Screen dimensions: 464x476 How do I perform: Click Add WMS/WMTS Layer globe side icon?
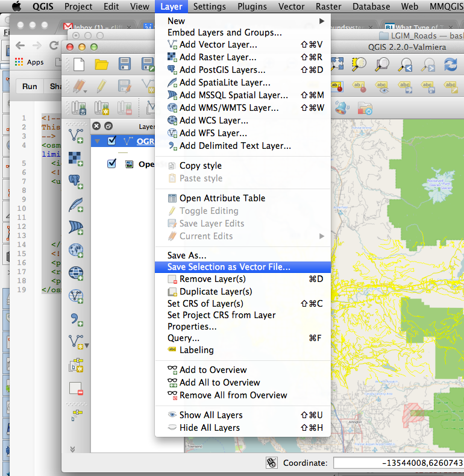[x=76, y=251]
